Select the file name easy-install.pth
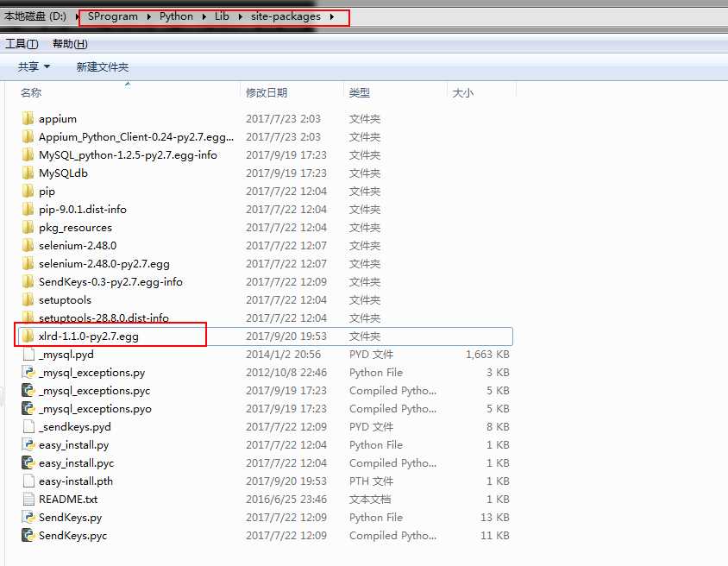This screenshot has height=566, width=728. tap(76, 481)
